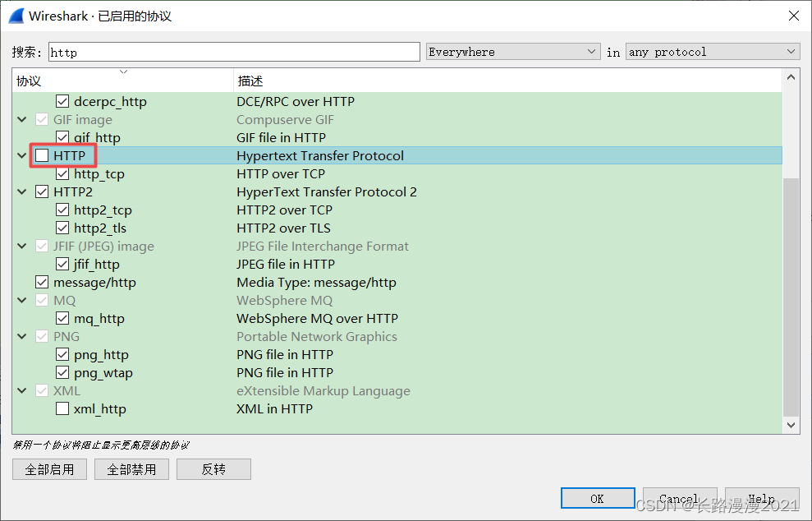Uncheck png_http checkbox
Screen dimensions: 812x521
pos(62,354)
